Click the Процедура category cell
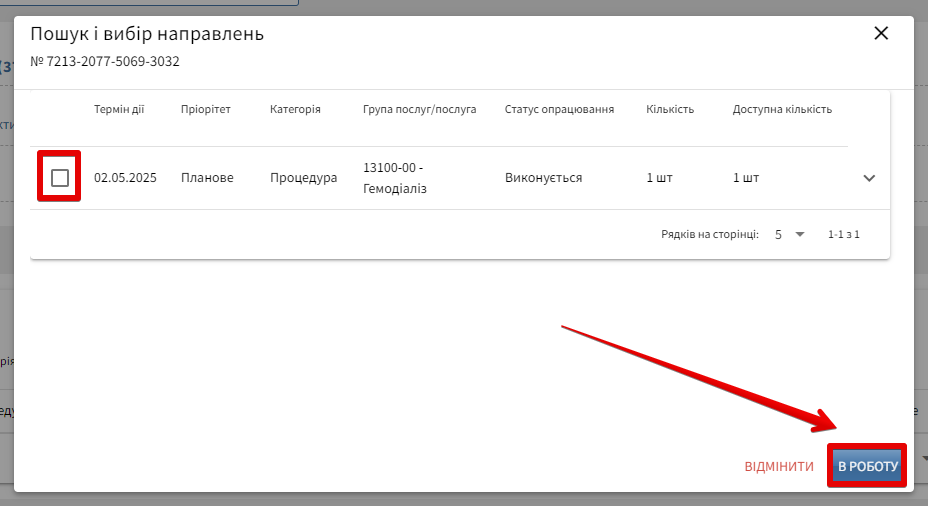Screen dimensions: 928x506 pyautogui.click(x=303, y=178)
